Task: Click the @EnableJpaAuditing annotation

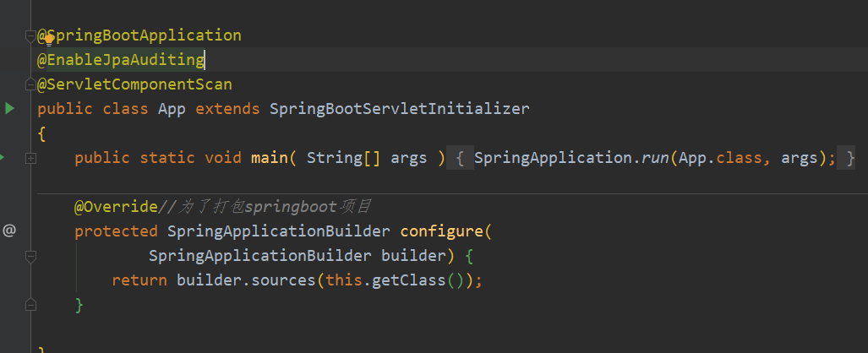Action: tap(121, 60)
